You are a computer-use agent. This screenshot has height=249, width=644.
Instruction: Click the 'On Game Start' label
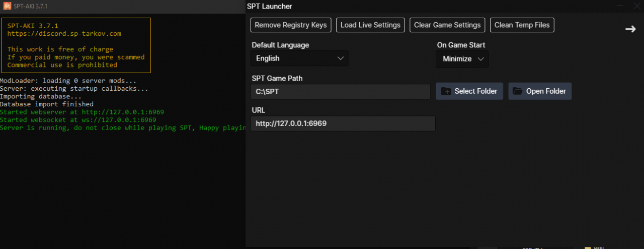coord(461,45)
